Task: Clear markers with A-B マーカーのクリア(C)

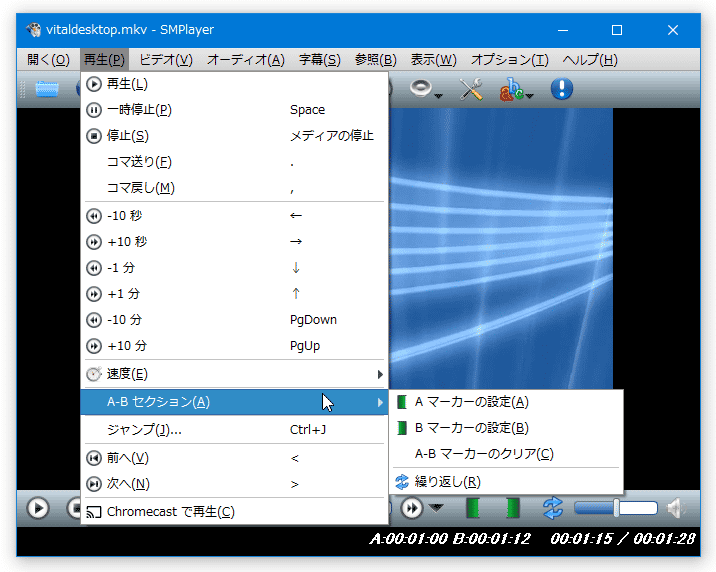Action: click(x=506, y=454)
